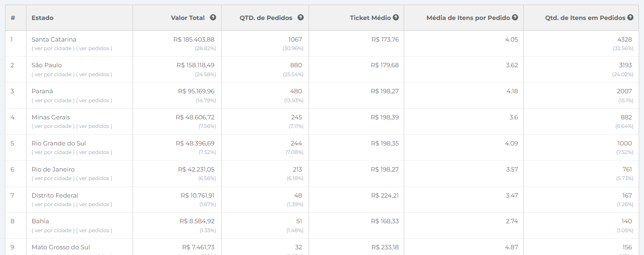Click the Ticket Médio help icon
This screenshot has width=644, height=255.
point(396,18)
